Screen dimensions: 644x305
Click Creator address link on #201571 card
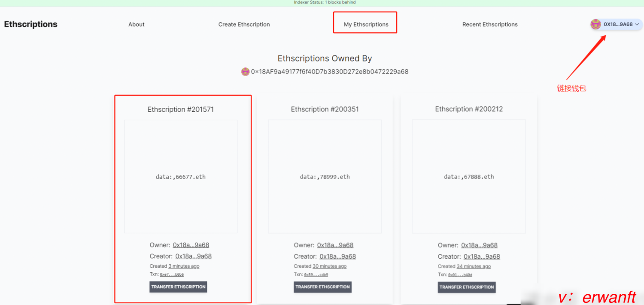click(x=194, y=256)
